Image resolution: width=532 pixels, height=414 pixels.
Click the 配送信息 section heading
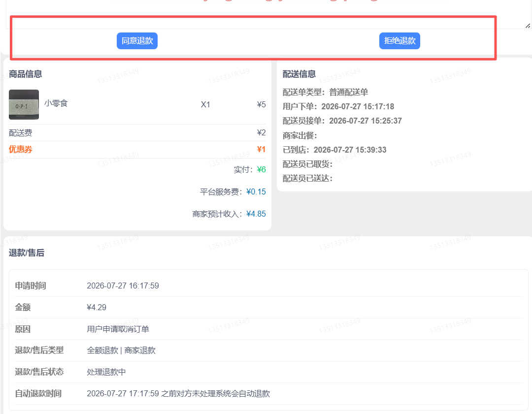(299, 74)
